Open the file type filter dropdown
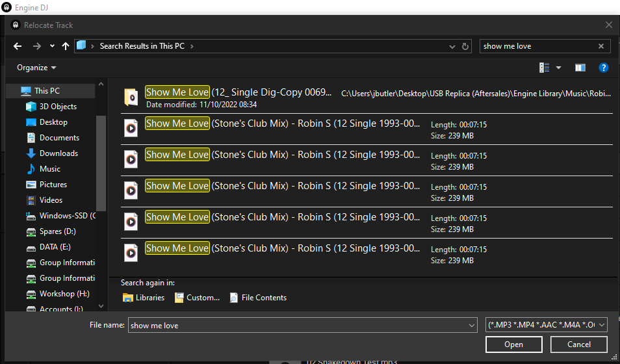 pyautogui.click(x=547, y=325)
